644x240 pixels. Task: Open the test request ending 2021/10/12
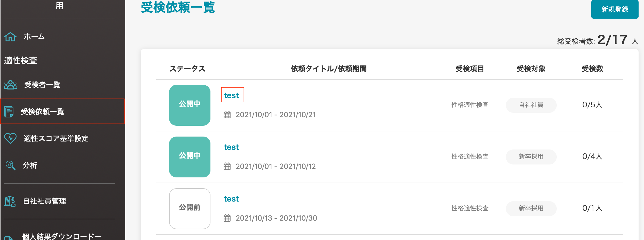tap(231, 147)
